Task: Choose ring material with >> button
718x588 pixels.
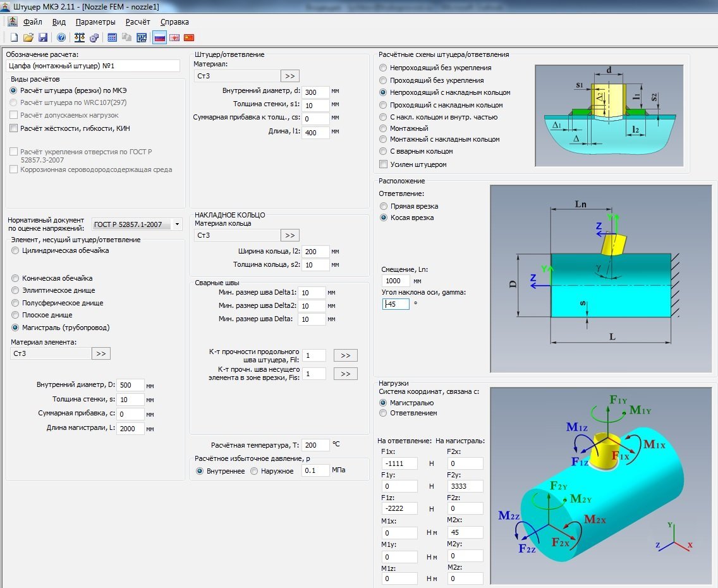Action: pyautogui.click(x=290, y=235)
